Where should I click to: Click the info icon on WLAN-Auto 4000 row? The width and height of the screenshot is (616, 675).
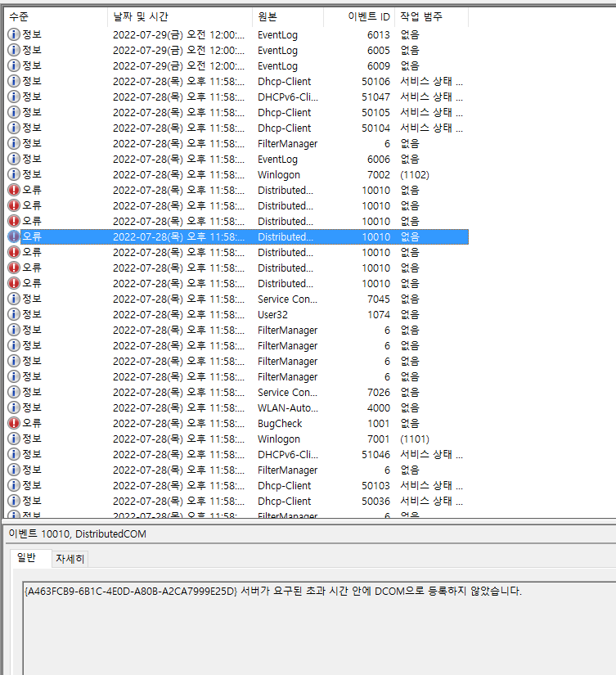[14, 407]
